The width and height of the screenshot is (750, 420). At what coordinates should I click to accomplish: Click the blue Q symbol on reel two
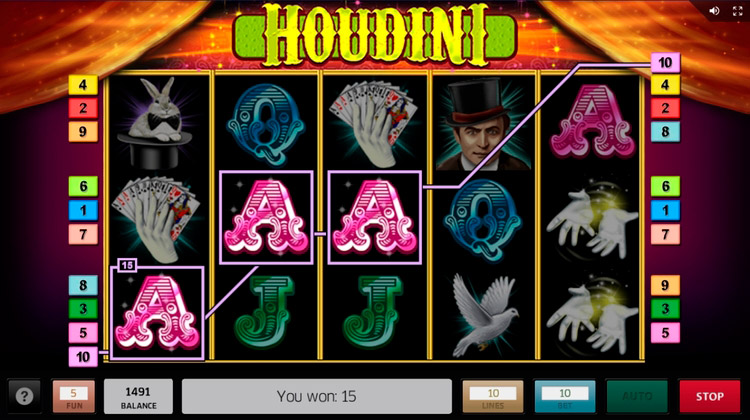265,124
